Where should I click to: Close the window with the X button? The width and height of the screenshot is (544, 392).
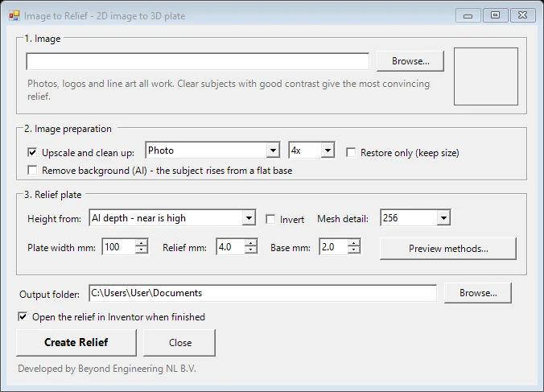(x=522, y=15)
